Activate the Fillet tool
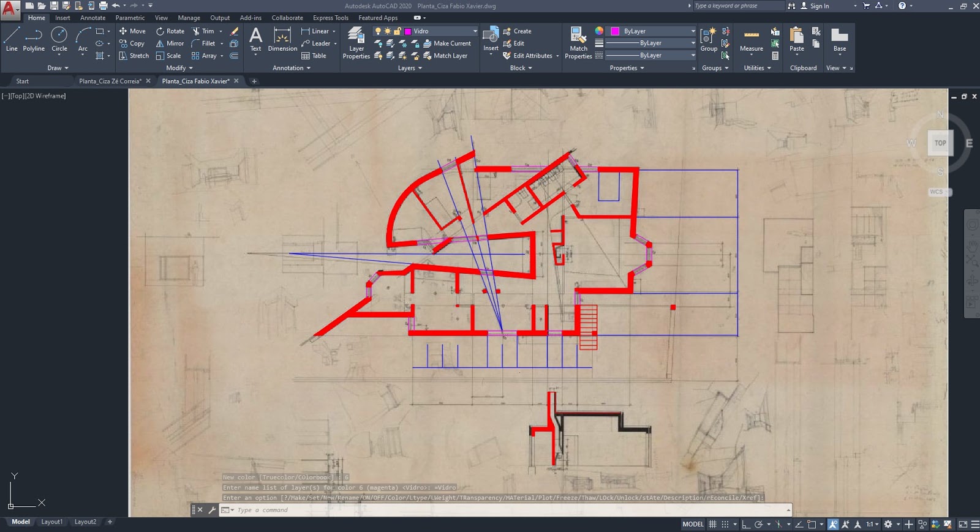Screen dimensions: 980x532 (x=203, y=43)
